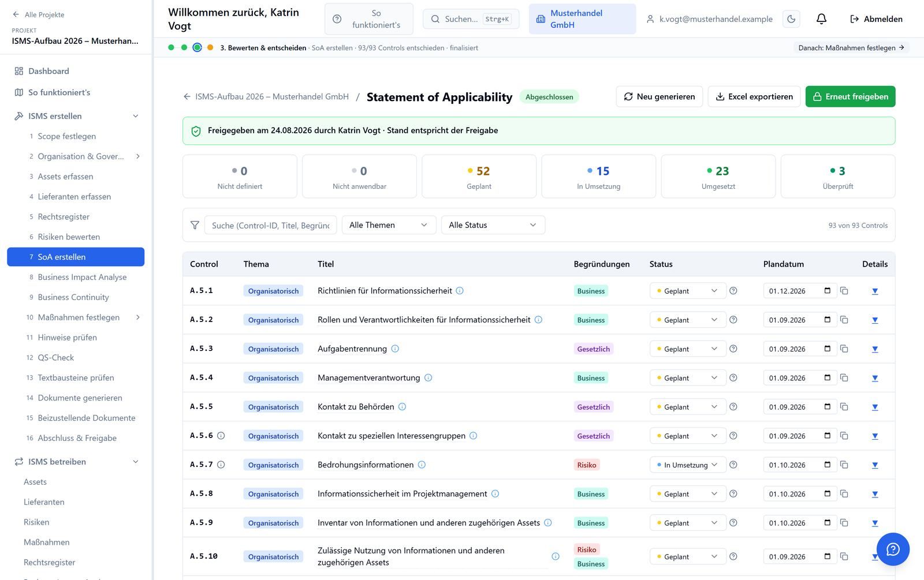Open status dropdown for A.5.7 In Umsetzung
Viewport: 924px width, 580px height.
coord(688,465)
